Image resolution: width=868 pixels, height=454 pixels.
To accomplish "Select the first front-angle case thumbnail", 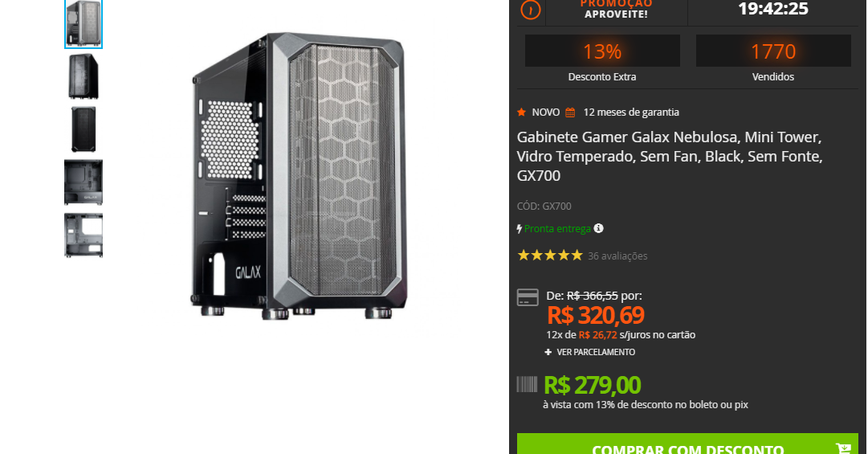I will [84, 24].
